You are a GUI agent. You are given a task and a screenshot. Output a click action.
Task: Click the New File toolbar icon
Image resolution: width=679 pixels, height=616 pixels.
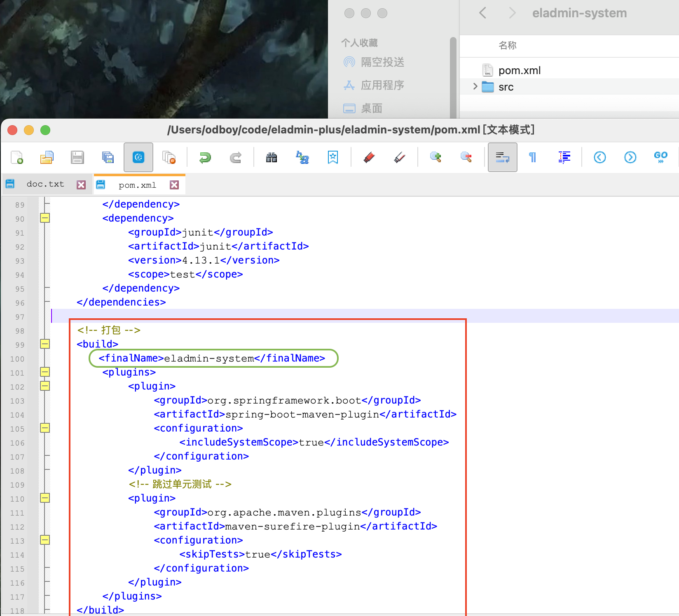pyautogui.click(x=17, y=157)
